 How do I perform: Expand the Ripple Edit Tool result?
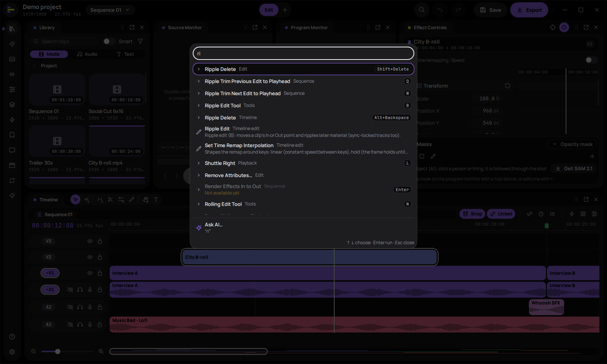click(199, 105)
